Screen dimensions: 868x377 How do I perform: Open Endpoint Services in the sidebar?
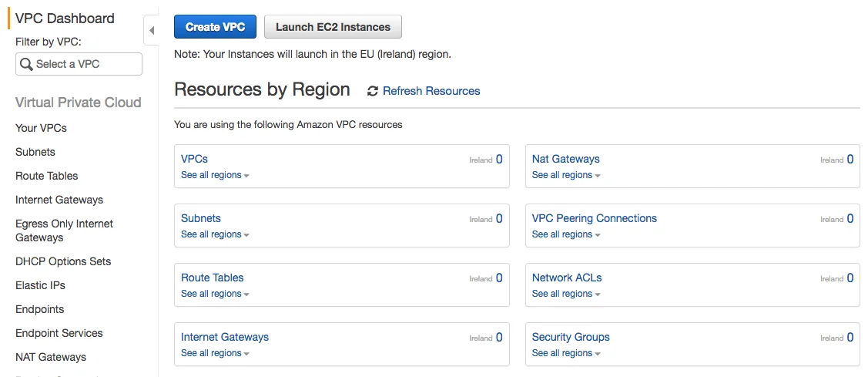pyautogui.click(x=59, y=333)
